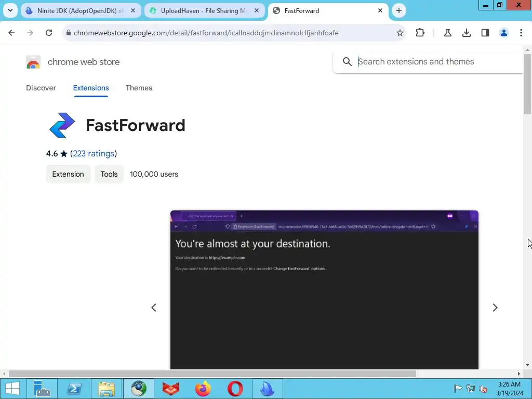View site information lock icon
The height and width of the screenshot is (399, 532).
(69, 33)
